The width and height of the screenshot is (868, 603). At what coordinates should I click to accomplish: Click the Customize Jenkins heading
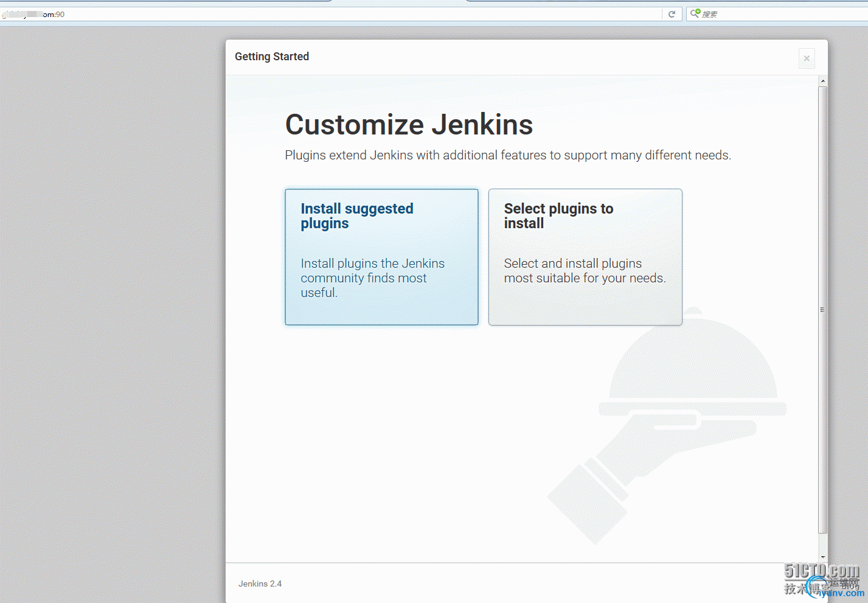click(409, 125)
